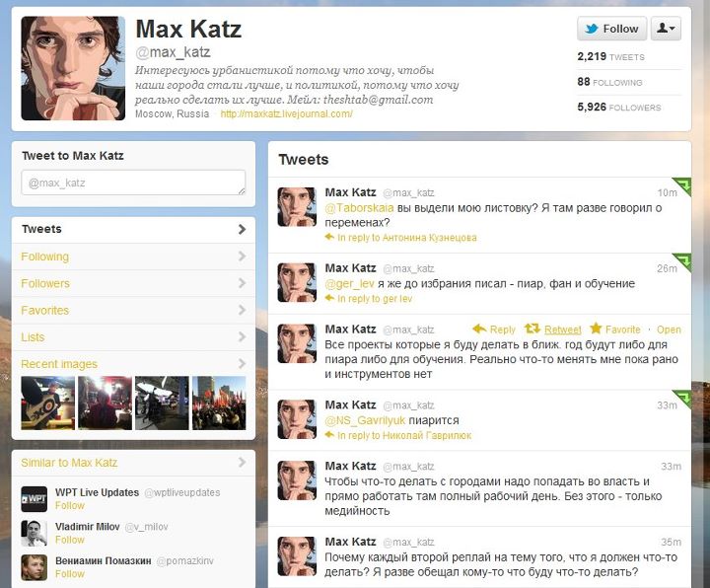Image resolution: width=710 pixels, height=588 pixels.
Task: Click the Reply arrow icon on hovered tweet
Action: [x=479, y=329]
